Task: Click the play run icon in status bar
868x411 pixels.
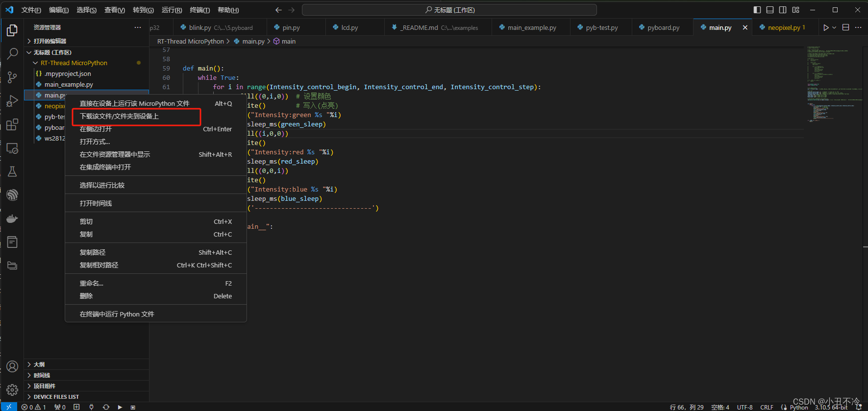Action: [x=120, y=407]
